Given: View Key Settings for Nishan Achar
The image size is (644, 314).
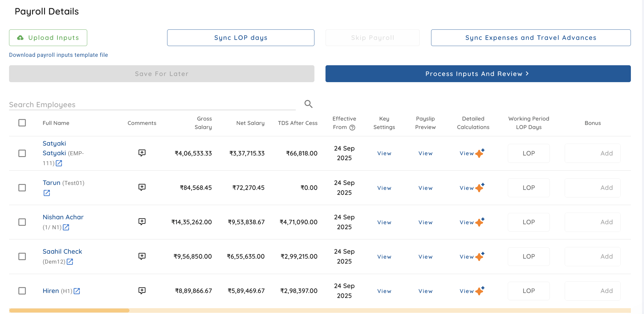Looking at the screenshot, I should 384,222.
